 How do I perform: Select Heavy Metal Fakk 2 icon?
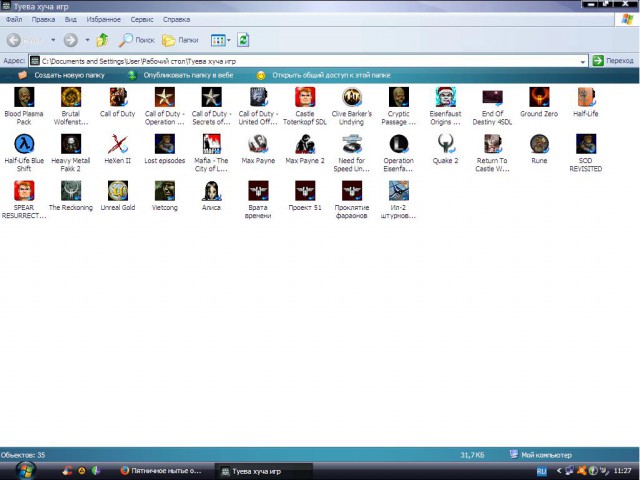pos(71,144)
